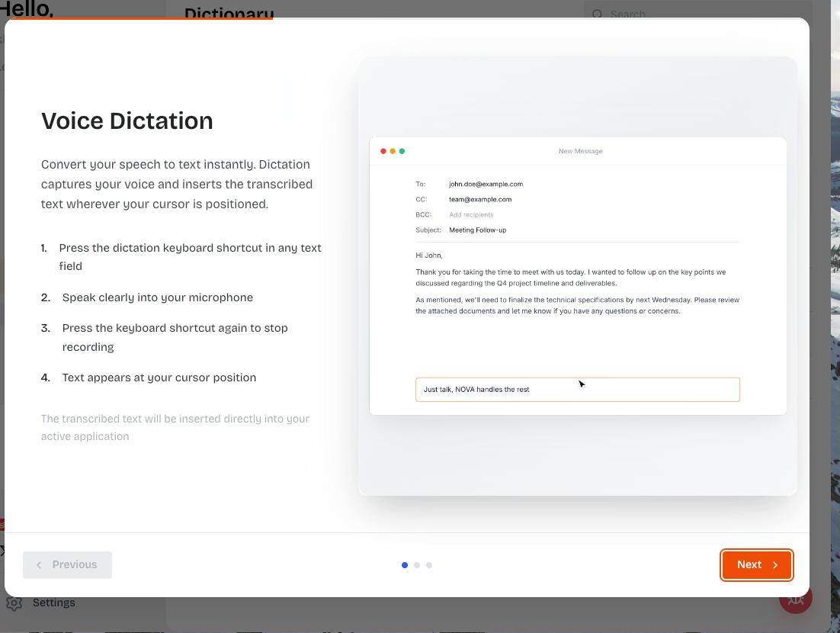Viewport: 840px width, 633px height.
Task: Click the red close dot on mock email window
Action: click(x=383, y=151)
